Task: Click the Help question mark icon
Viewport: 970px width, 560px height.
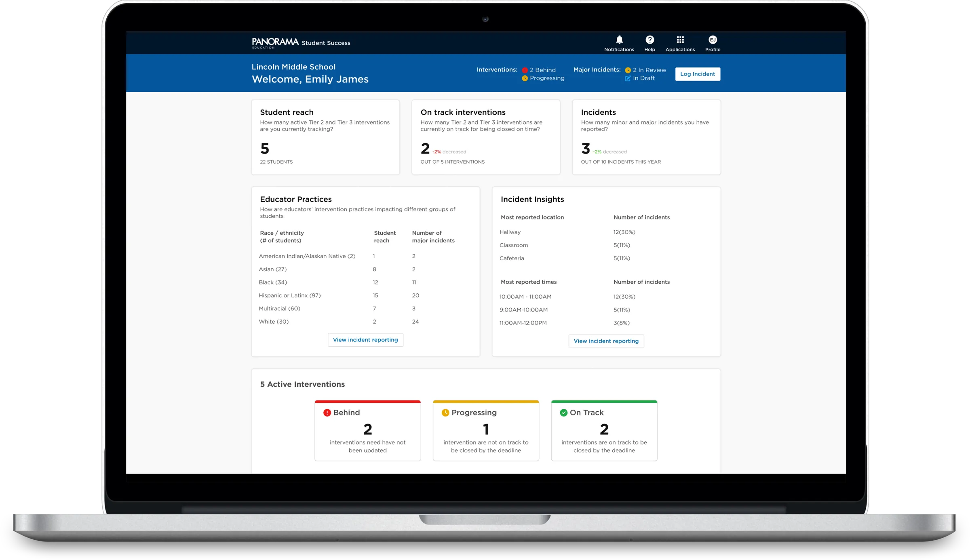Action: 649,40
